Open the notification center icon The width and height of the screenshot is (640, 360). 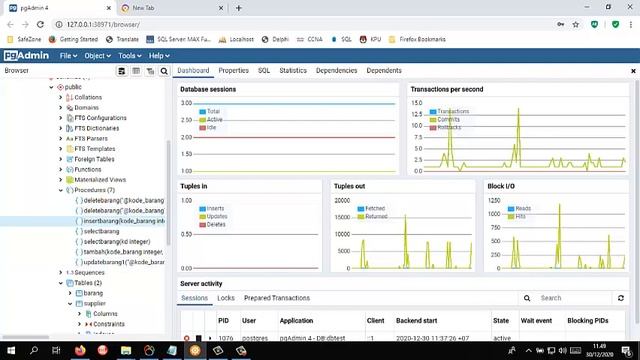[627, 350]
